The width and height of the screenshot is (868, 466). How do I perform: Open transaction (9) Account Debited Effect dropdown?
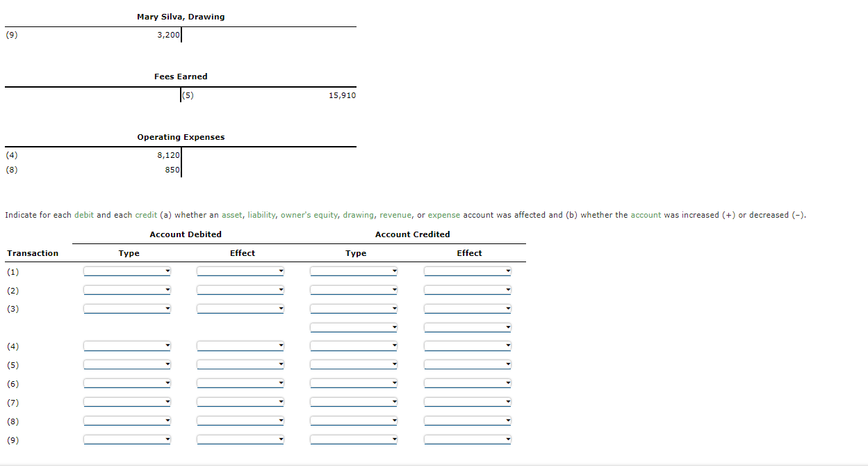coord(240,440)
